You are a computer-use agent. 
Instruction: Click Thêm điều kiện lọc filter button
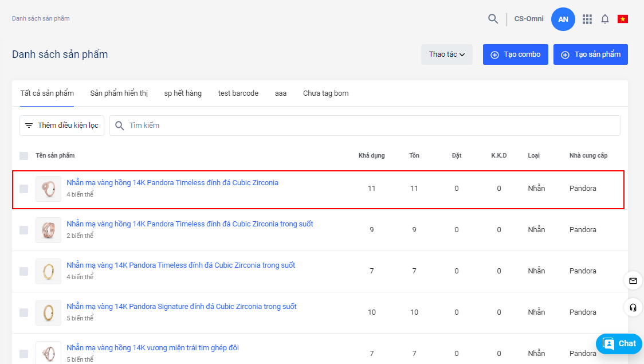pos(62,126)
